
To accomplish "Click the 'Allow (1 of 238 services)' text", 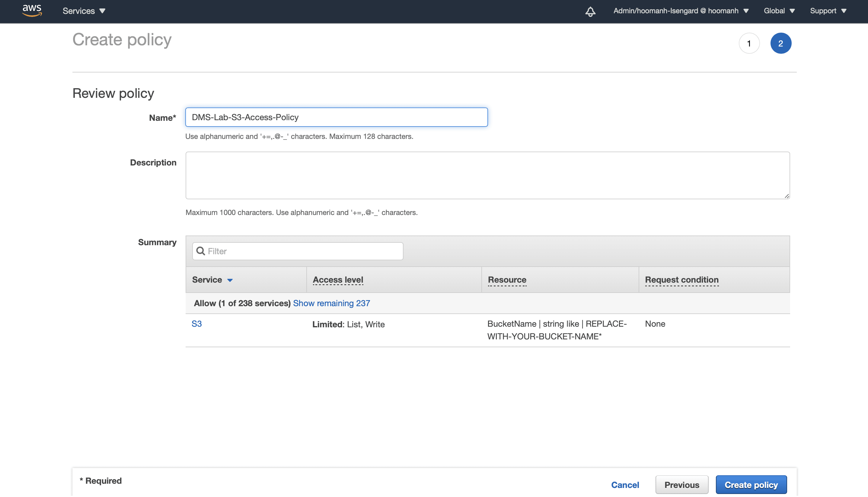I will coord(242,303).
